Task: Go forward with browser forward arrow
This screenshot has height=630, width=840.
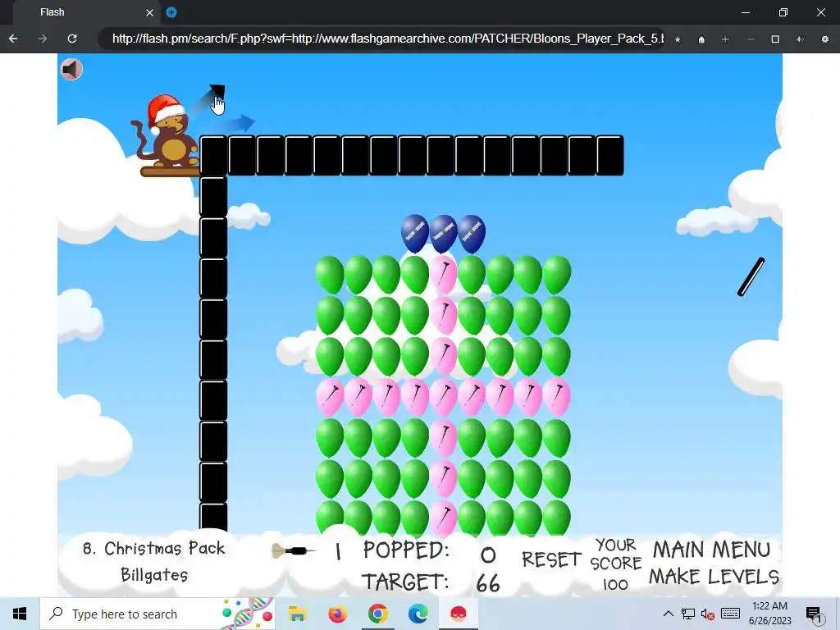Action: (43, 39)
